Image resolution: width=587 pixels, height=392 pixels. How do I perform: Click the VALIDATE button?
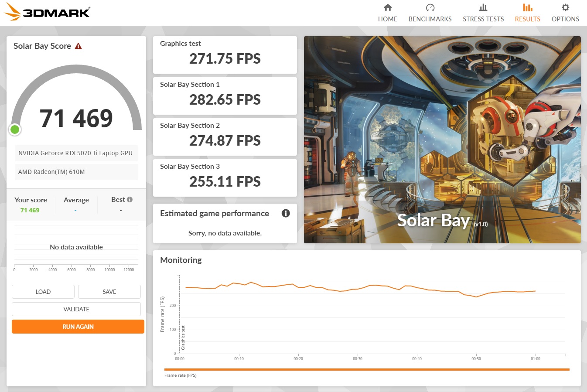(76, 309)
